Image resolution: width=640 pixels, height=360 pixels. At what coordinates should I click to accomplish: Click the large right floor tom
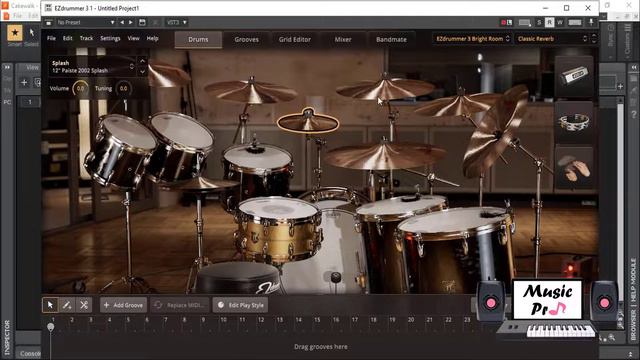[455, 245]
